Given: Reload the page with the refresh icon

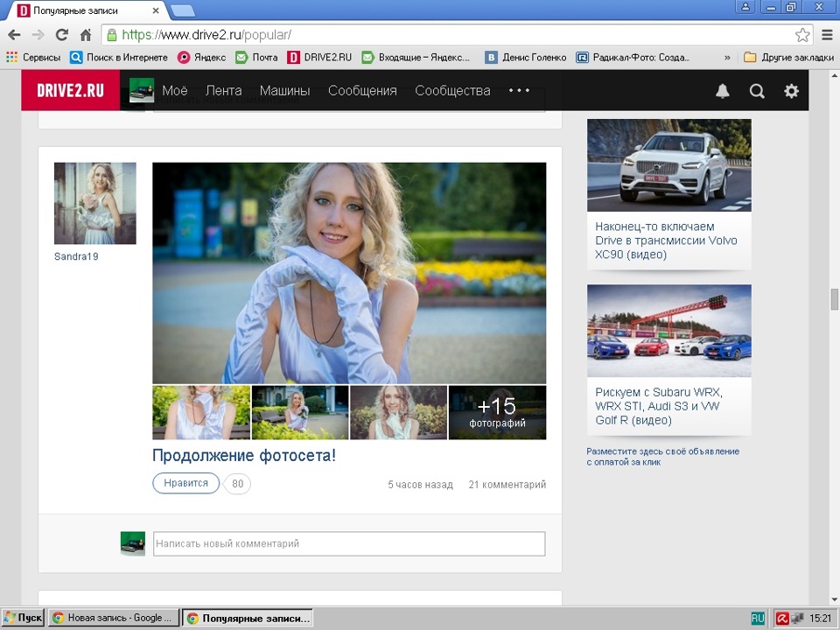Looking at the screenshot, I should 61,35.
